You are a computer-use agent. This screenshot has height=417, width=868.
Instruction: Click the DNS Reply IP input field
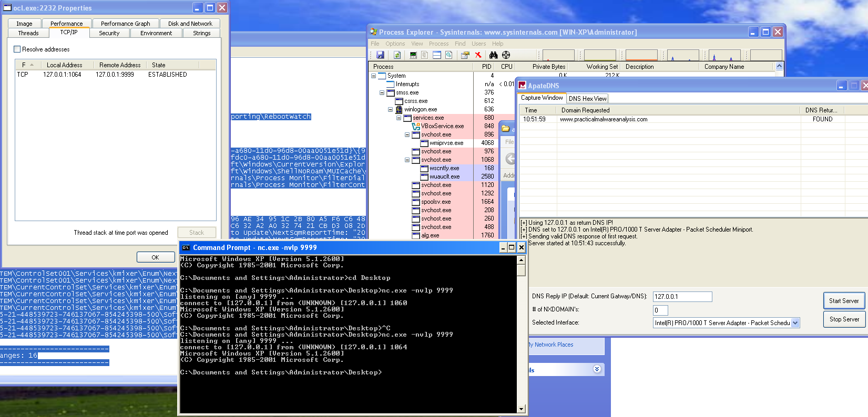click(682, 297)
